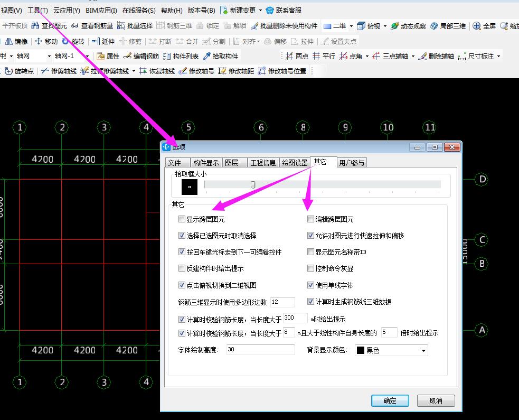Switch to 文件 tab in options

tap(177, 162)
